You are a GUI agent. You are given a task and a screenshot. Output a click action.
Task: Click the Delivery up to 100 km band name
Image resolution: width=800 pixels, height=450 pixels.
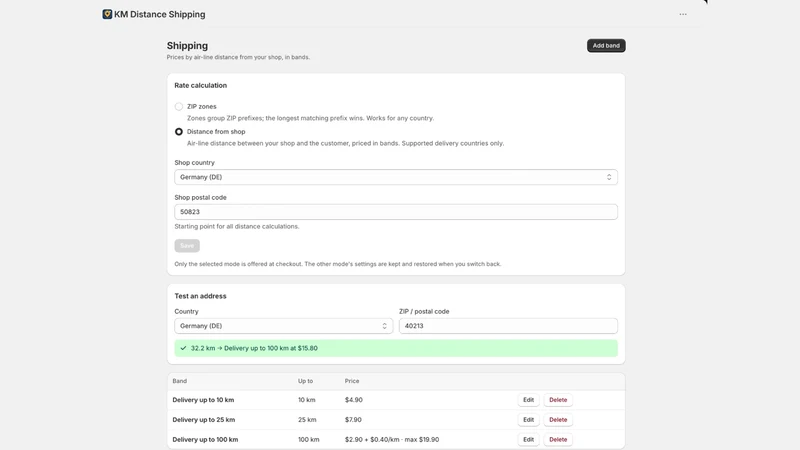(205, 439)
